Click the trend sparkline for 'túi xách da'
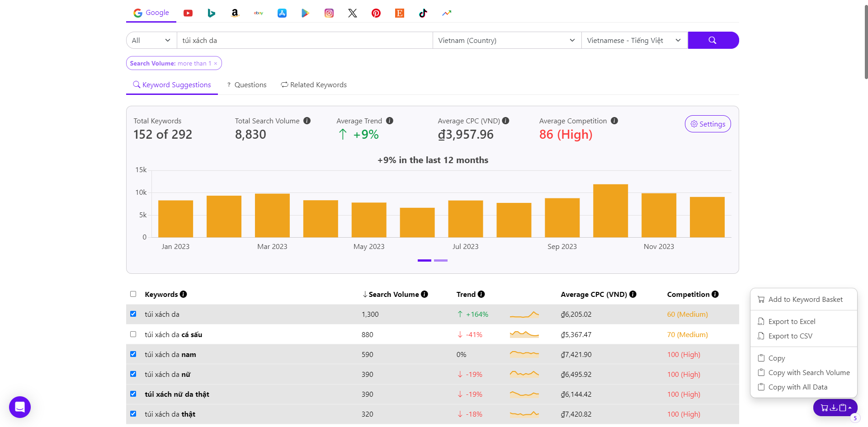The width and height of the screenshot is (868, 427). 524,314
